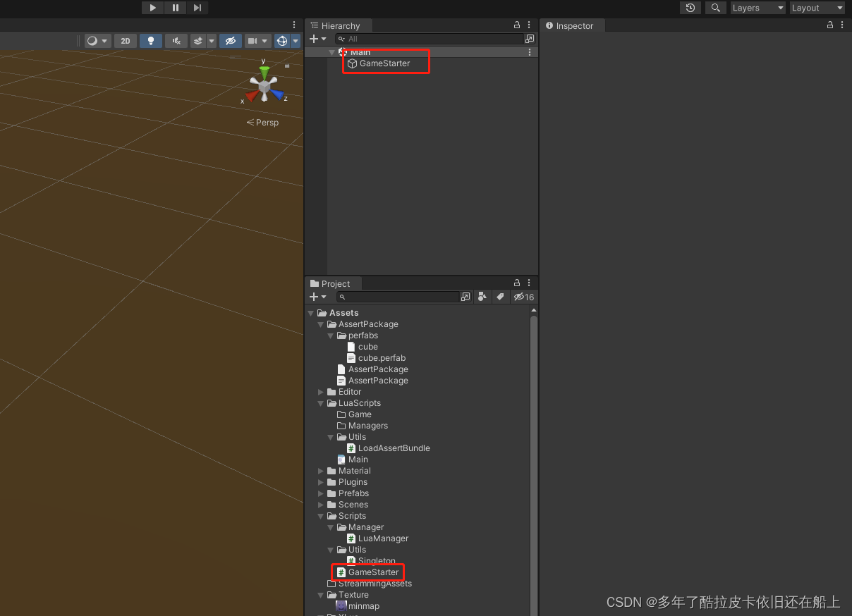852x616 pixels.
Task: Open the Hierarchy kebab menu
Action: point(529,25)
